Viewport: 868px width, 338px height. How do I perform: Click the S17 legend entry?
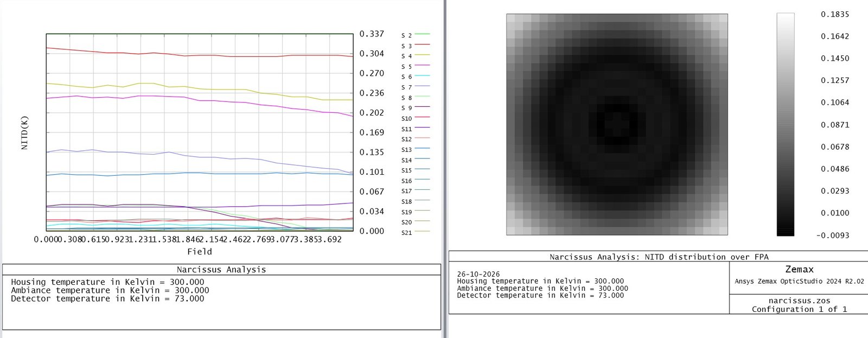point(416,191)
